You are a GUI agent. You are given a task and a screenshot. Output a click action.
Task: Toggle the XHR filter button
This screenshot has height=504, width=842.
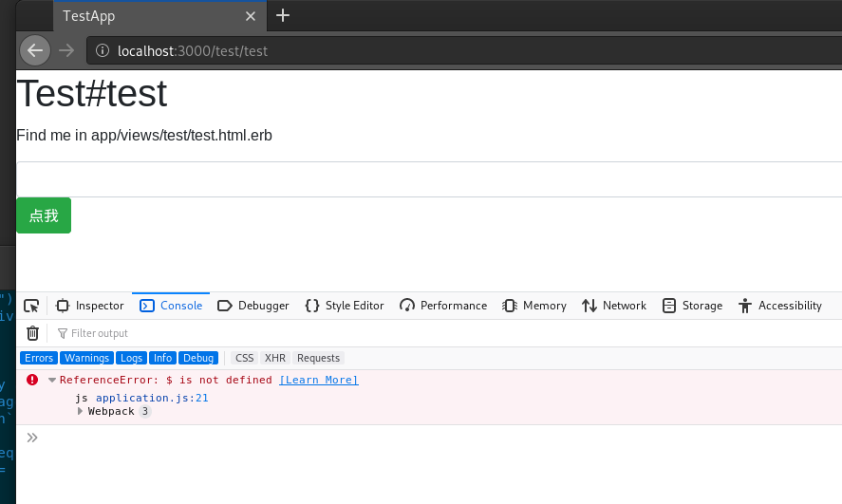275,358
